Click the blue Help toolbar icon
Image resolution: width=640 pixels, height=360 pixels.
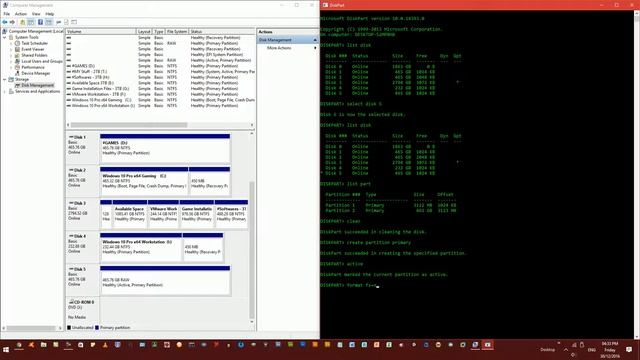click(40, 22)
